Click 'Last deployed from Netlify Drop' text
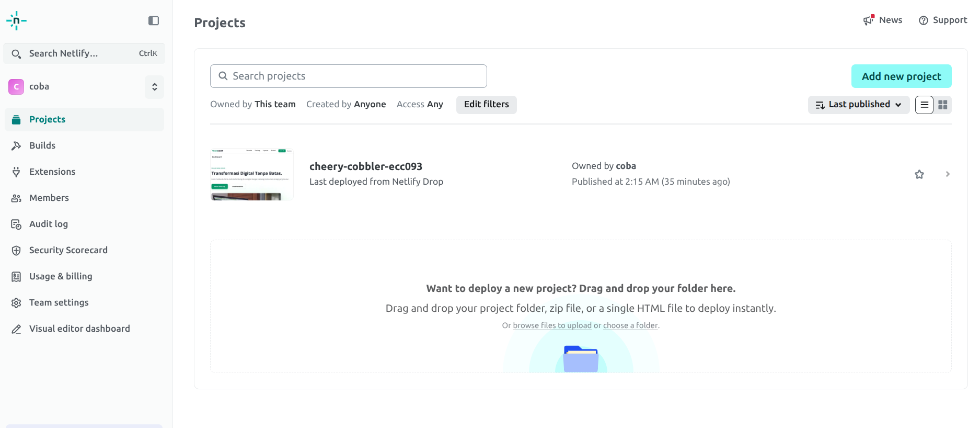This screenshot has width=980, height=428. pos(376,182)
